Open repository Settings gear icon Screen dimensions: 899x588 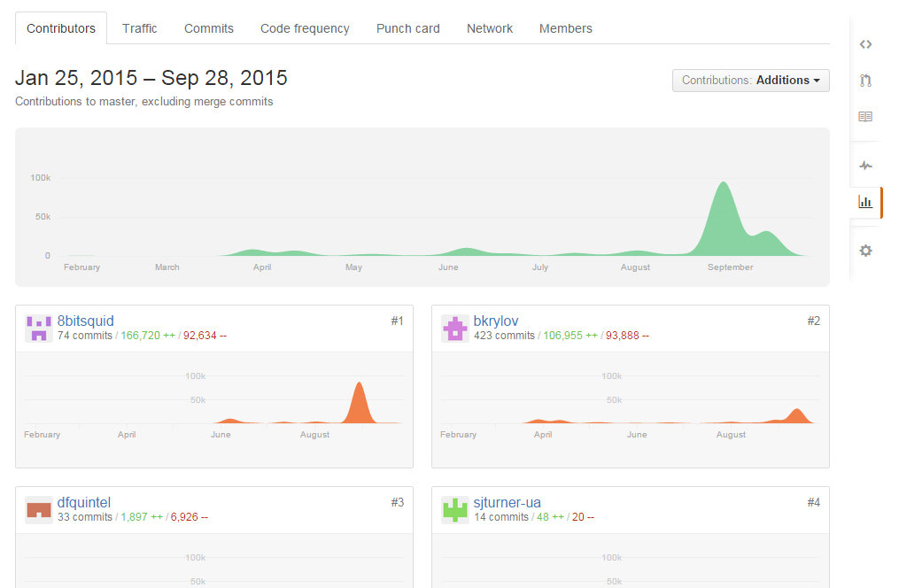click(865, 251)
